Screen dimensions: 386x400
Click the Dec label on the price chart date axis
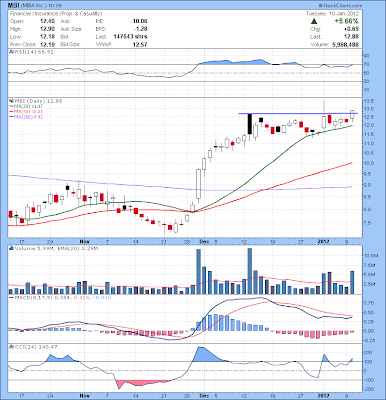pyautogui.click(x=203, y=241)
